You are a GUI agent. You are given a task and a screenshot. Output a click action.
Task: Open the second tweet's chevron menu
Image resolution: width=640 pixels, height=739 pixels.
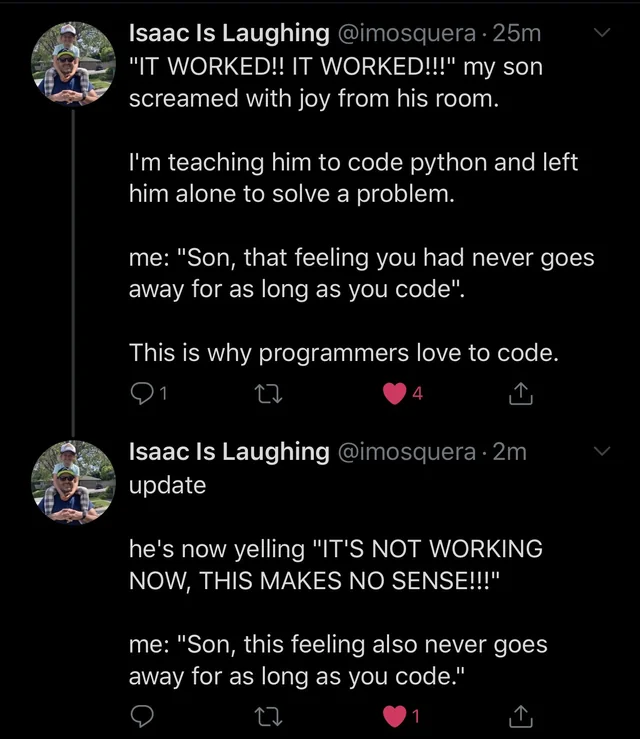point(602,451)
